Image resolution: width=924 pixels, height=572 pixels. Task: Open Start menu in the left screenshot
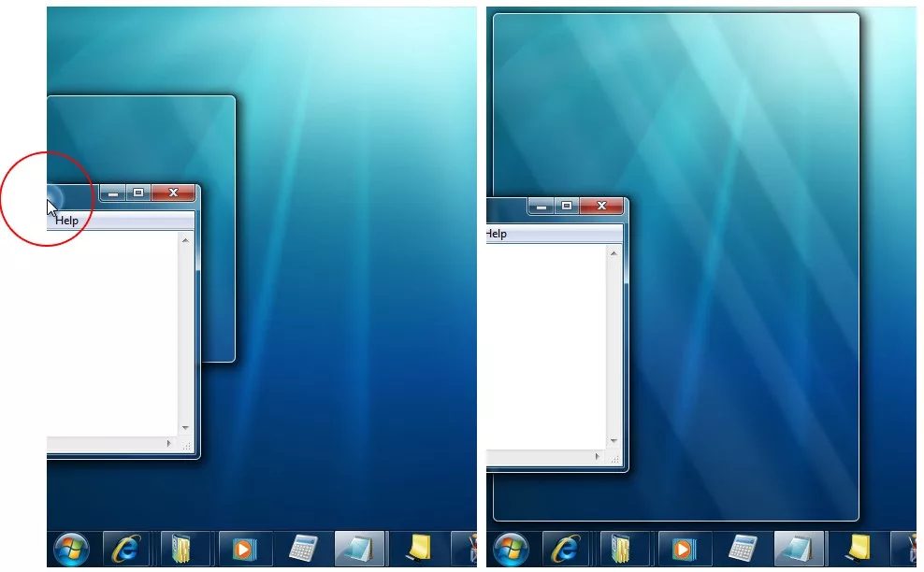[x=72, y=548]
